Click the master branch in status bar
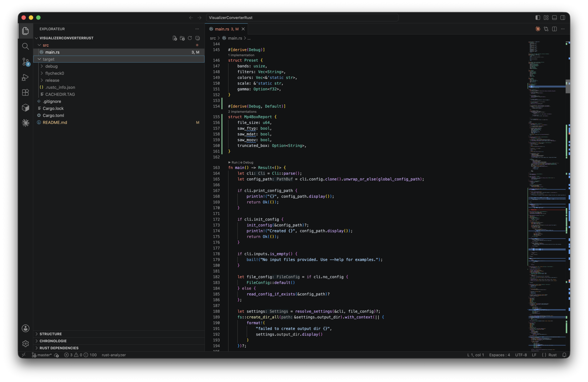Viewport: 588px width, 382px height. (42, 355)
